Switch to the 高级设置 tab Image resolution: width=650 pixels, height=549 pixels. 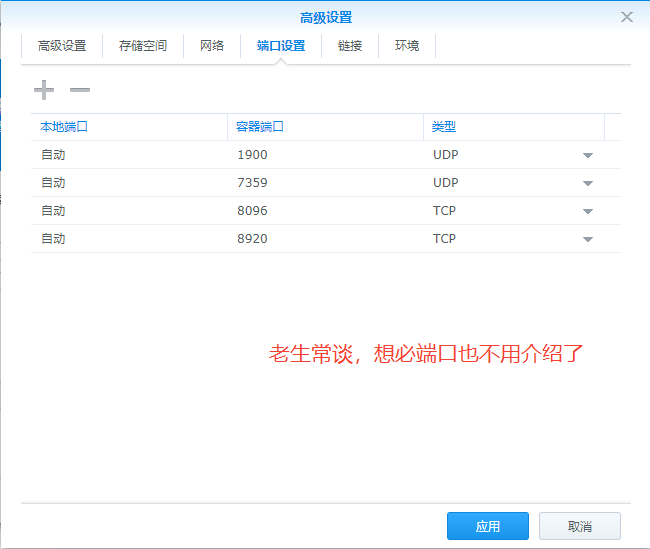click(x=62, y=46)
